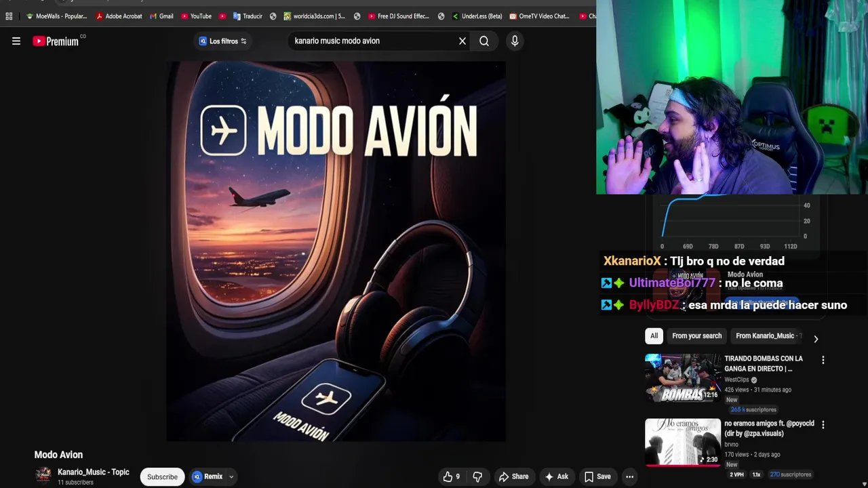Clear the search query with the X
The width and height of the screenshot is (868, 488).
[462, 41]
